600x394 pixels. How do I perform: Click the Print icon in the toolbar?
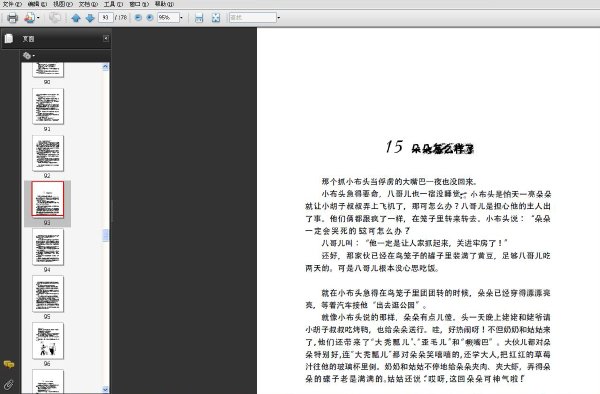pyautogui.click(x=13, y=18)
